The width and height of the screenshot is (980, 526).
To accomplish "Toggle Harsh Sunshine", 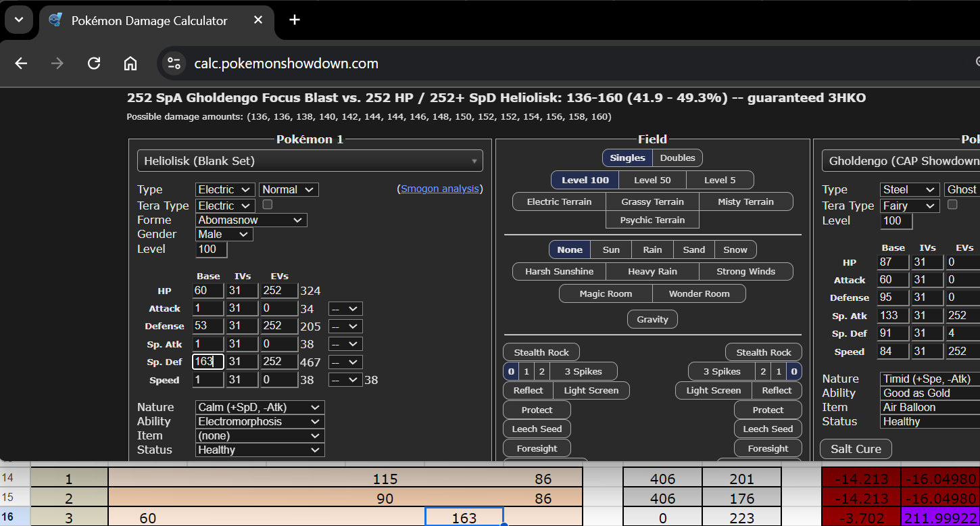I will [x=559, y=271].
